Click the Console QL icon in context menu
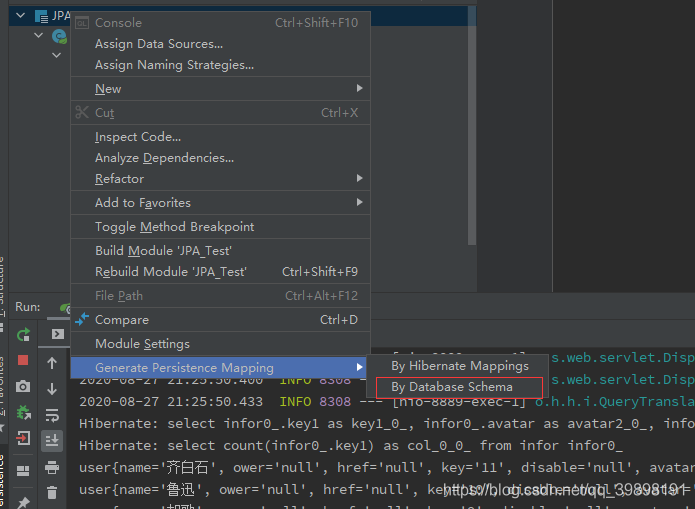Image resolution: width=695 pixels, height=509 pixels. point(82,23)
